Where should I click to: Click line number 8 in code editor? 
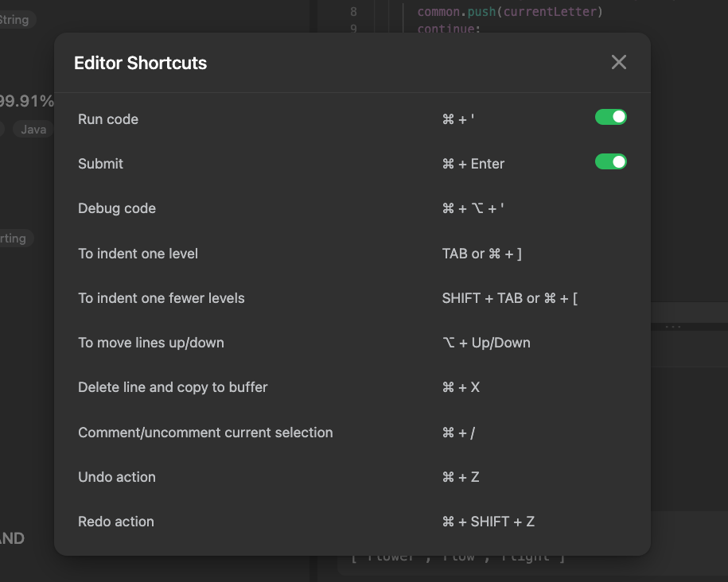(x=353, y=12)
